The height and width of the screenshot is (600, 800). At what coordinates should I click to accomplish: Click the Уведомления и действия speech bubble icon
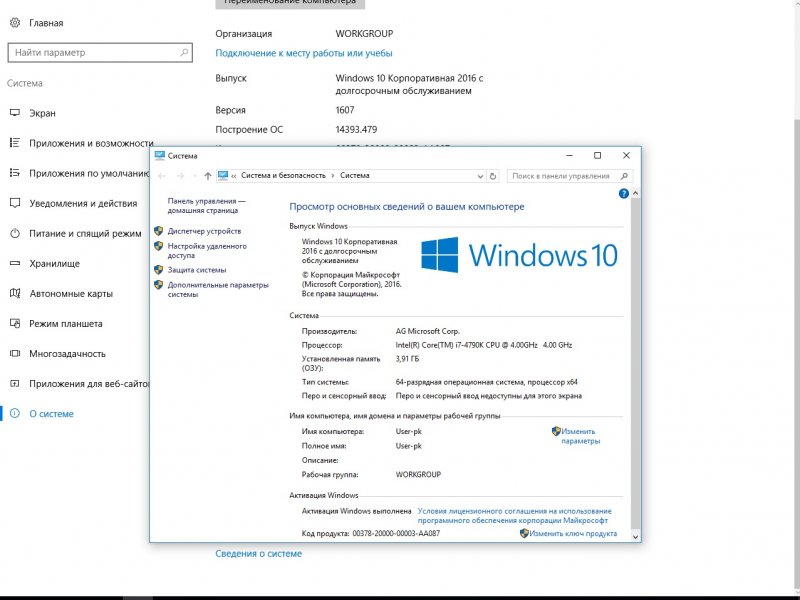coord(15,203)
